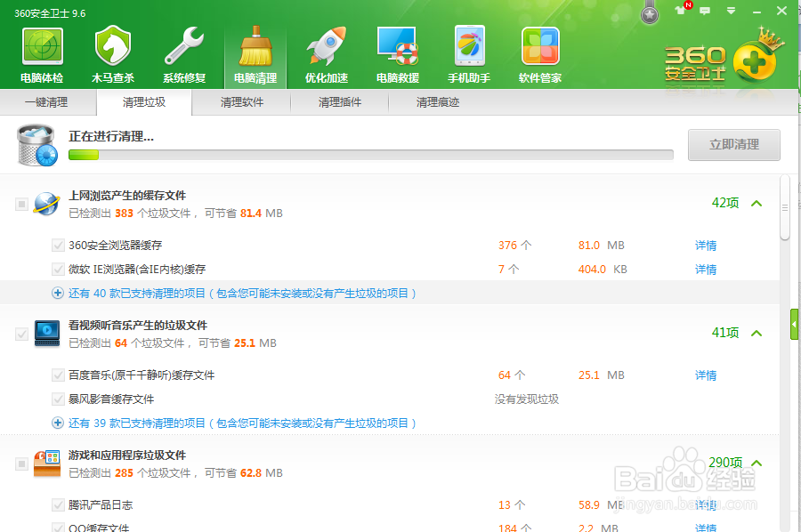Open 电脑救援 monitor lifebuoy icon
The image size is (801, 532).
coord(398,46)
